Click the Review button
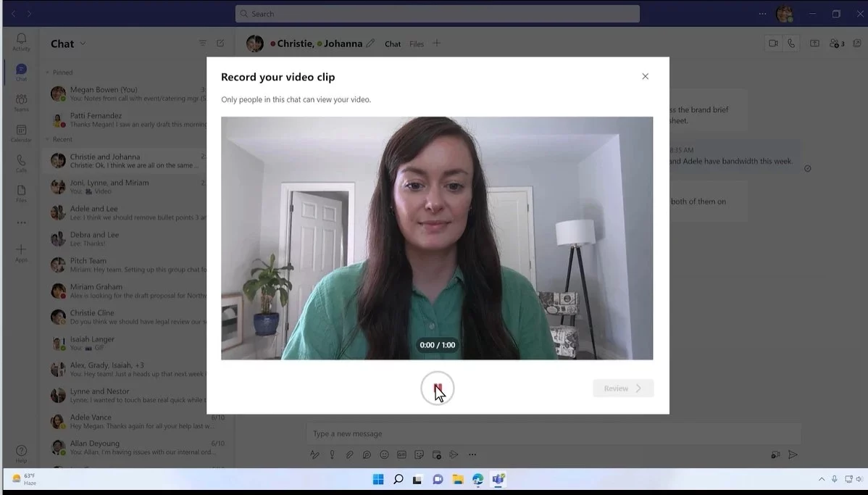The width and height of the screenshot is (868, 495). click(622, 388)
